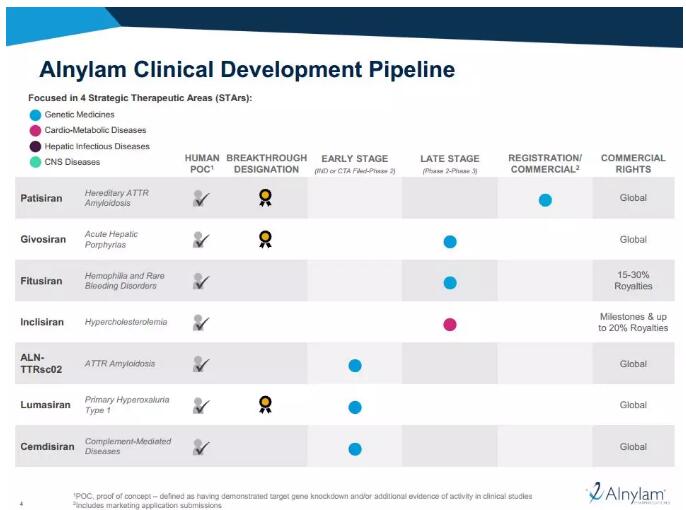Click the ALN-TTRsc02 Human POC checkmark
686x510 pixels.
pos(202,364)
